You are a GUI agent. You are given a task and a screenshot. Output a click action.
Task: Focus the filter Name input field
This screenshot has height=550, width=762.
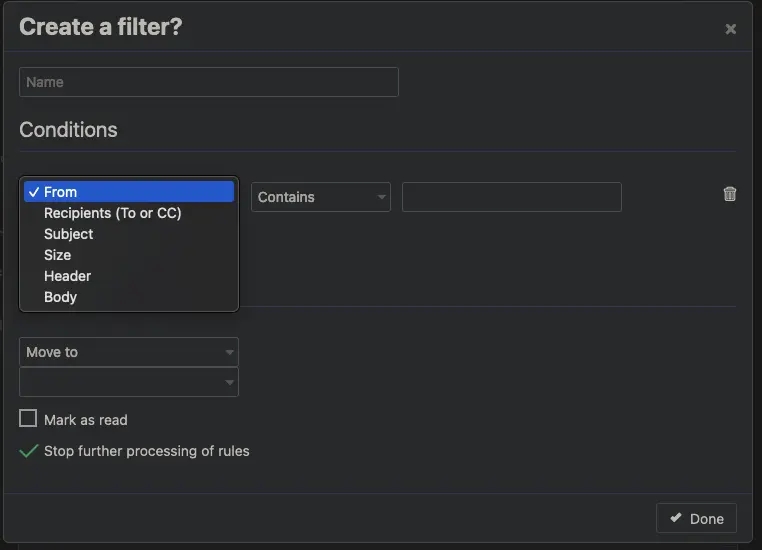pos(208,82)
